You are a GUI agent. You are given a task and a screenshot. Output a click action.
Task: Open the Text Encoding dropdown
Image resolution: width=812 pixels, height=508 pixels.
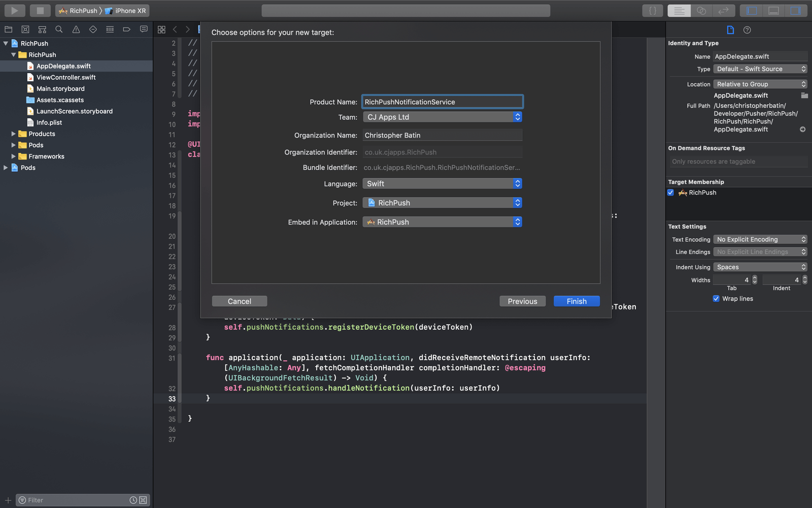[x=760, y=240]
